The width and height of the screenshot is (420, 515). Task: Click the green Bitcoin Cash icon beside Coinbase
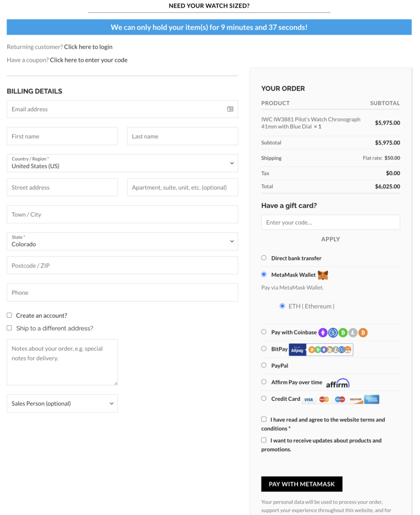(x=343, y=333)
